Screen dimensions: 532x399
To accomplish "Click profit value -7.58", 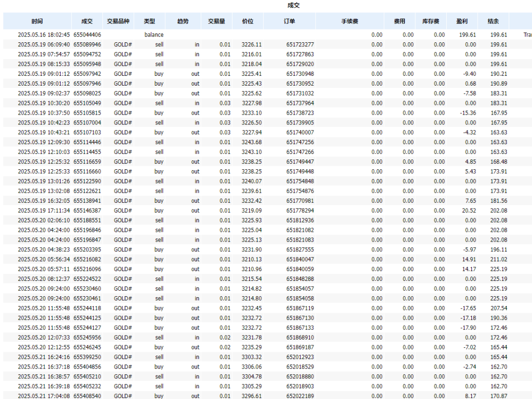I will point(469,93).
